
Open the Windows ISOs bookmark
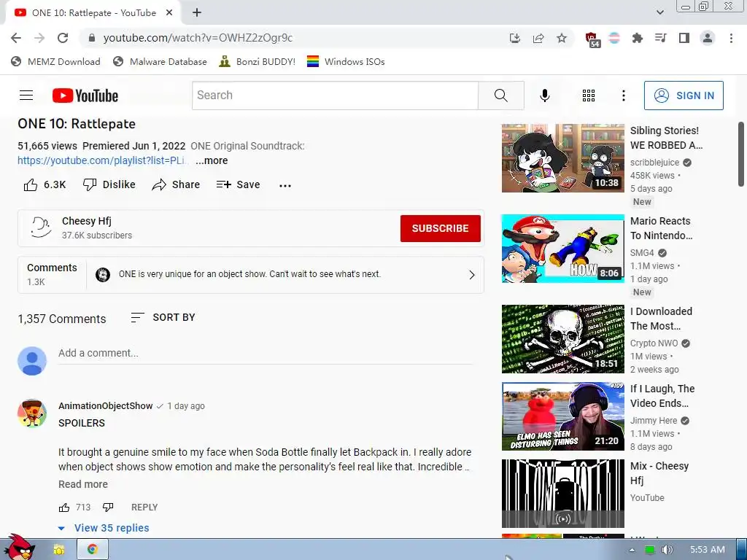(x=346, y=62)
